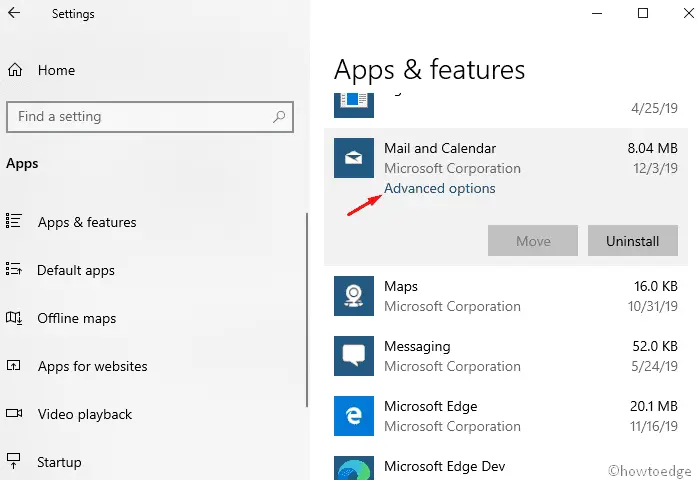This screenshot has height=480, width=698.
Task: Click the 11/16/19 Edge date
Action: pos(654,426)
